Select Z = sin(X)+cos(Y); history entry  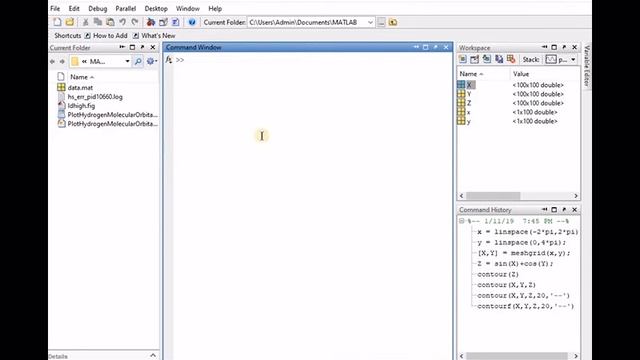click(x=515, y=264)
